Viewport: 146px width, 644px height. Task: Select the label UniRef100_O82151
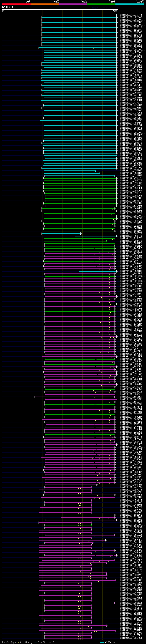[x=131, y=65]
